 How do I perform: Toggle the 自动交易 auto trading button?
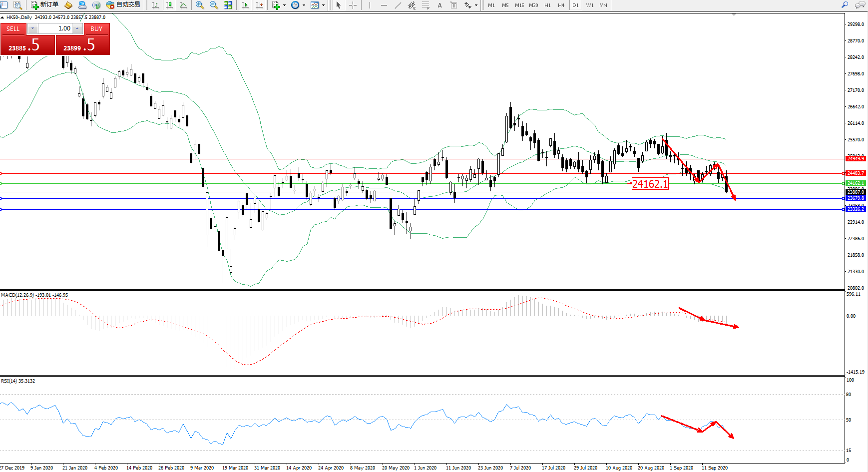pos(123,5)
